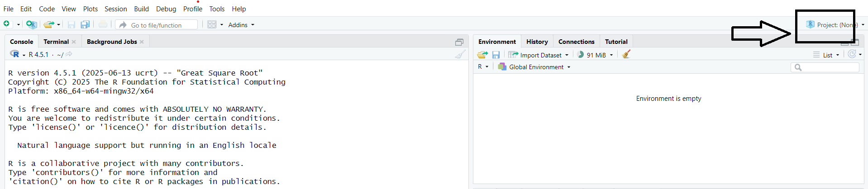Viewport: 868px width, 189px height.
Task: Close the Background Jobs tab
Action: (142, 42)
